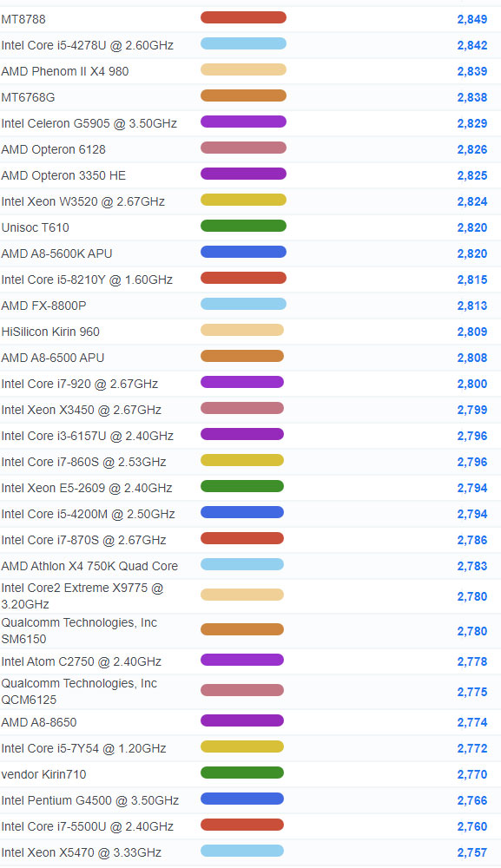Click the orange bar for Qualcomm SM6150
The image size is (501, 868).
click(x=242, y=629)
